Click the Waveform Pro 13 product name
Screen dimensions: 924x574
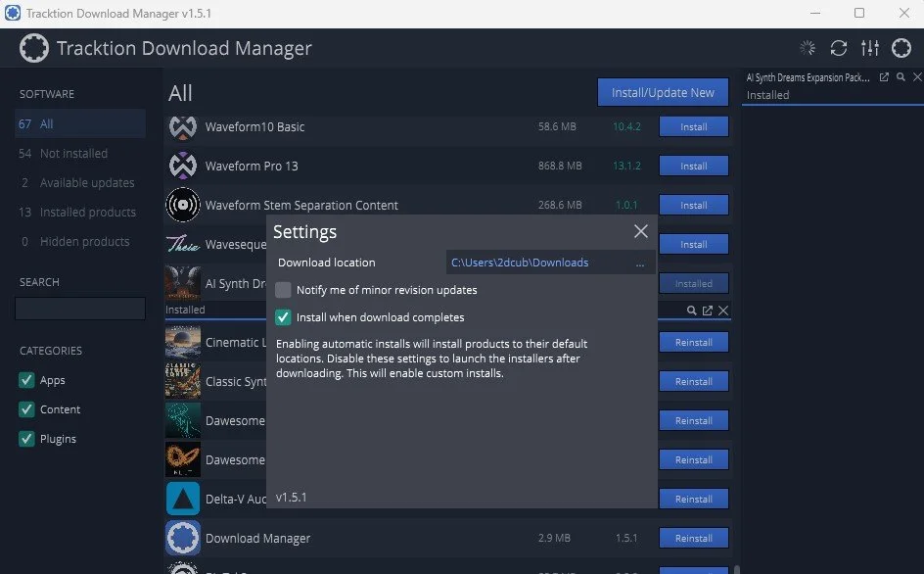pos(252,167)
